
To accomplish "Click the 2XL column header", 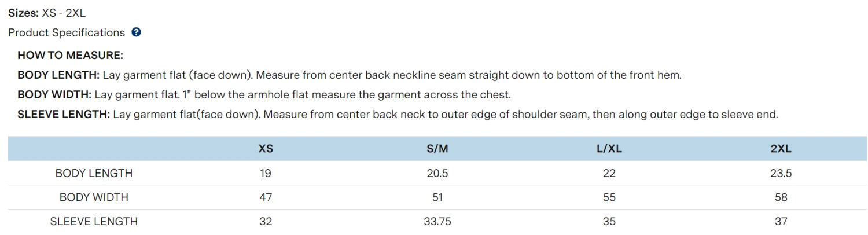I will [781, 149].
